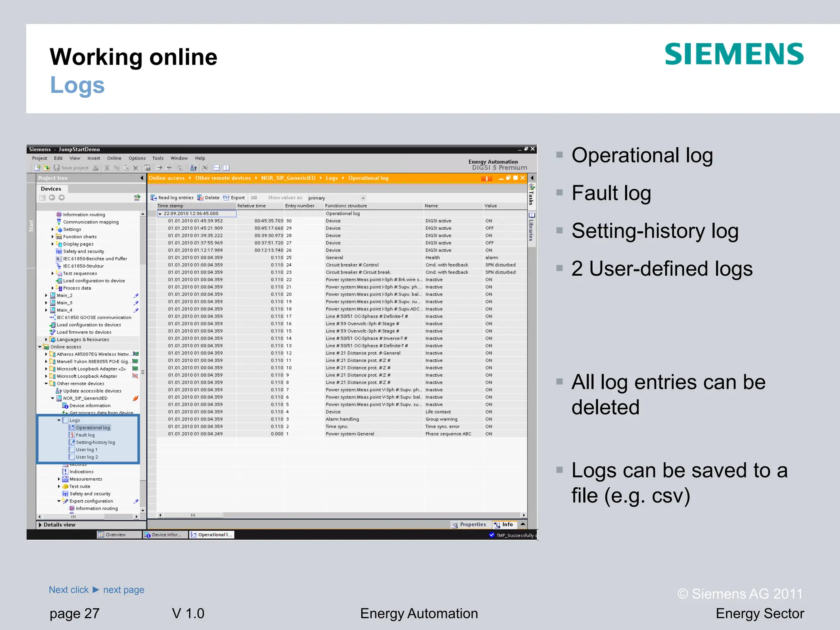Click the log Delete icon with red X

[x=201, y=198]
